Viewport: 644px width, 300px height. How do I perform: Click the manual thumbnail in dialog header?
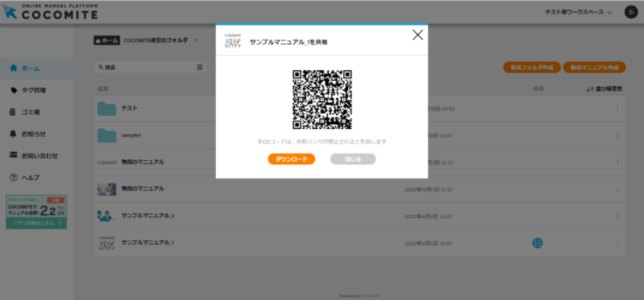233,41
